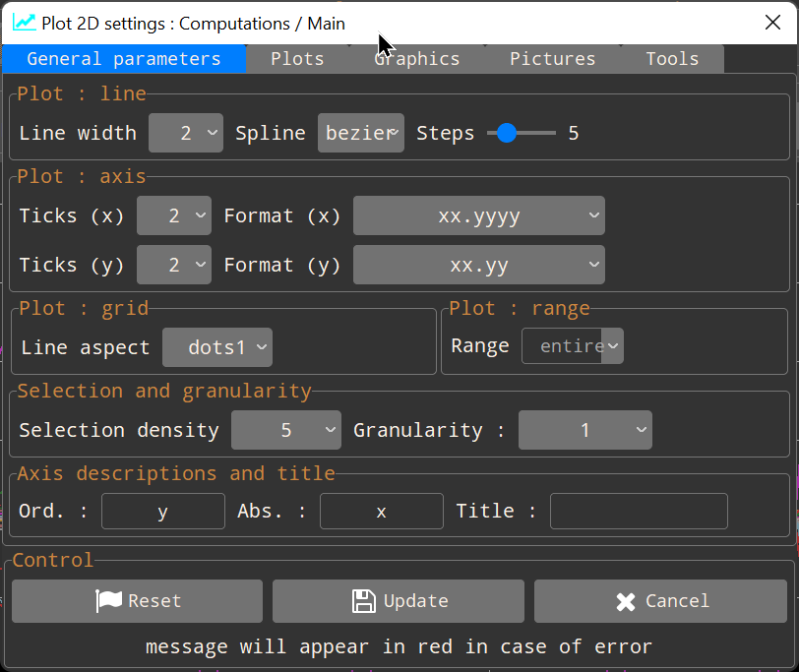Click the Update button
Image resolution: width=799 pixels, height=672 pixels.
(398, 601)
